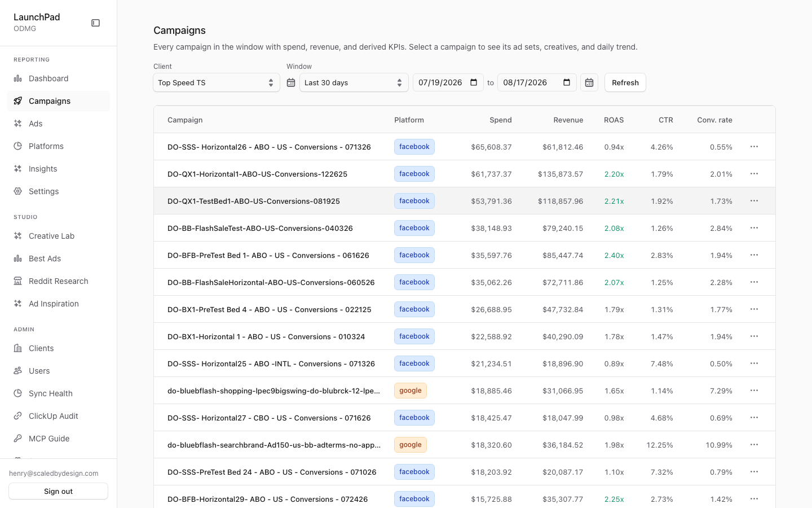Click the Refresh button
812x508 pixels.
[x=625, y=82]
